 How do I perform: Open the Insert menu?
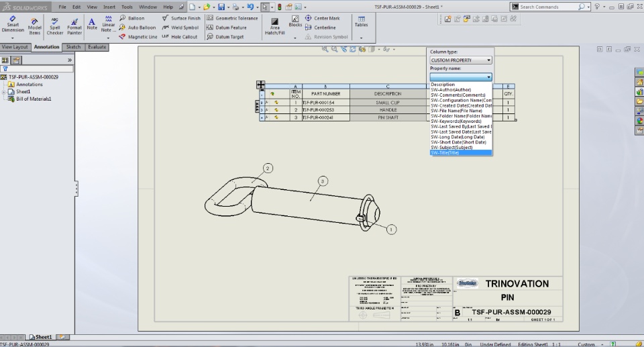[x=109, y=7]
